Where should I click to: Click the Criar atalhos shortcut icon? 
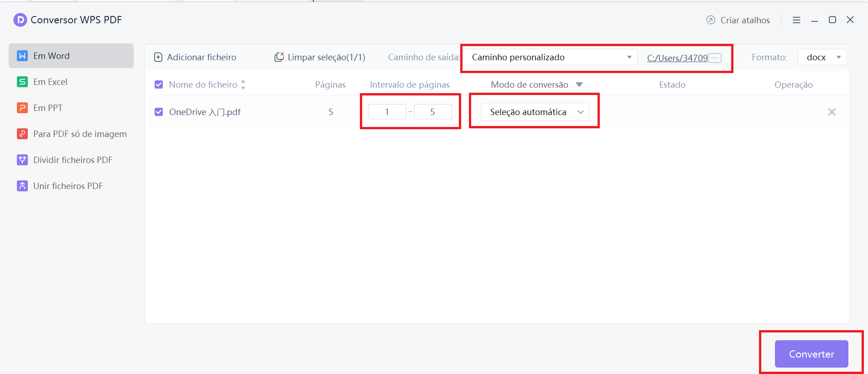point(711,20)
